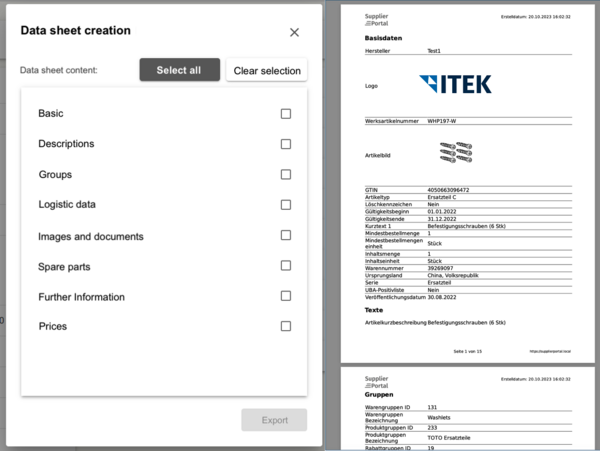Click the Supplier Portal logo on second page
This screenshot has width=600, height=451.
377,382
